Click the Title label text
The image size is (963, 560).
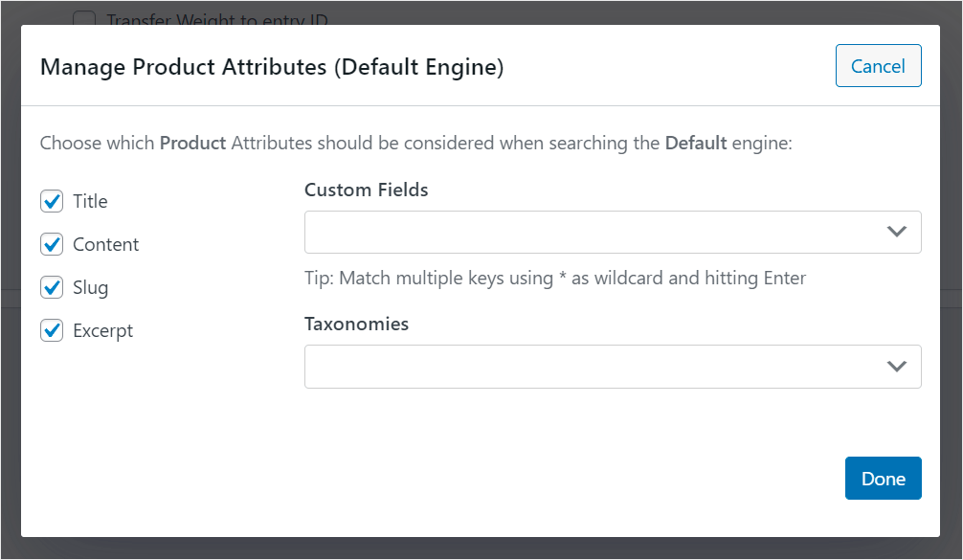pyautogui.click(x=90, y=202)
